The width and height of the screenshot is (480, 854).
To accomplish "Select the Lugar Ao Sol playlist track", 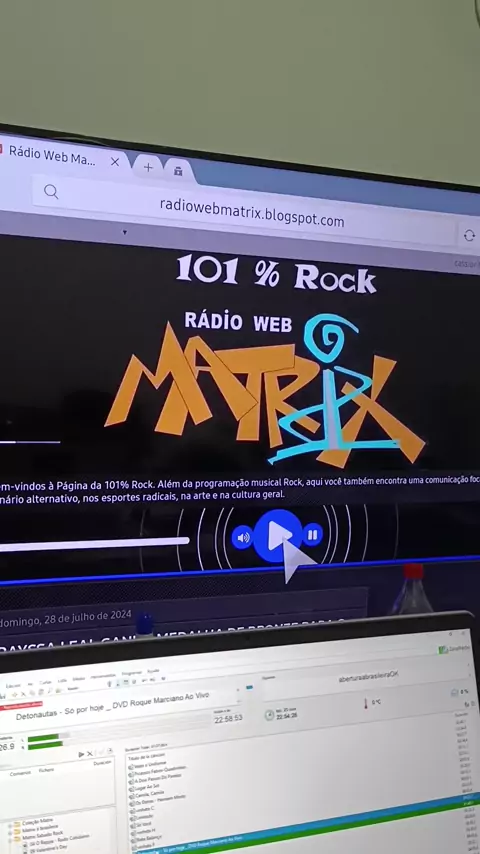I will (x=146, y=786).
